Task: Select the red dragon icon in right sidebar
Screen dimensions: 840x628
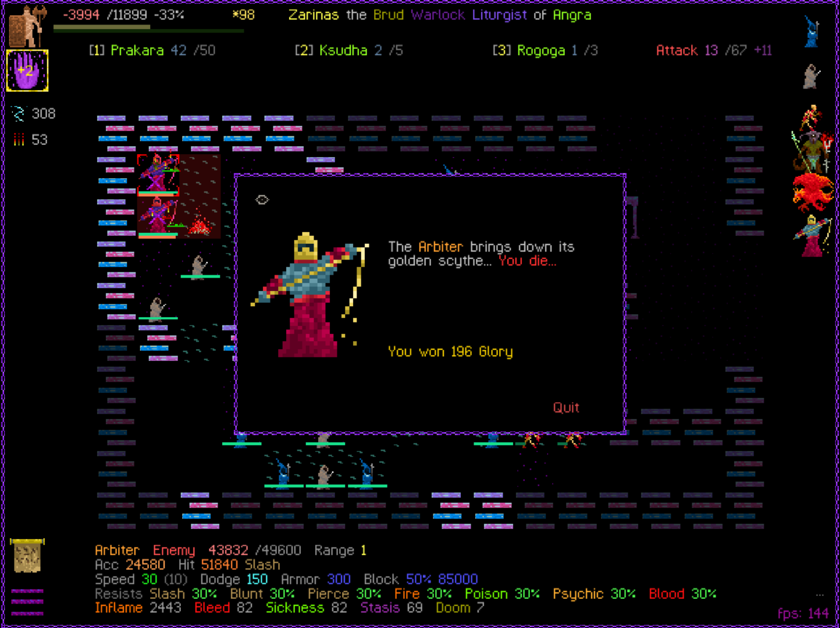Action: point(813,193)
